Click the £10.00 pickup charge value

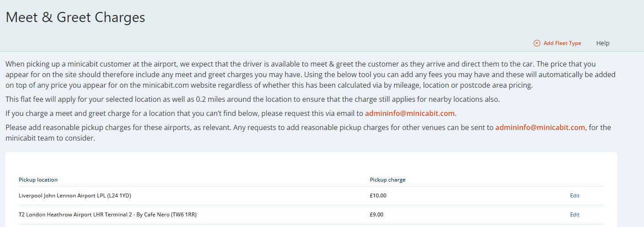click(378, 196)
